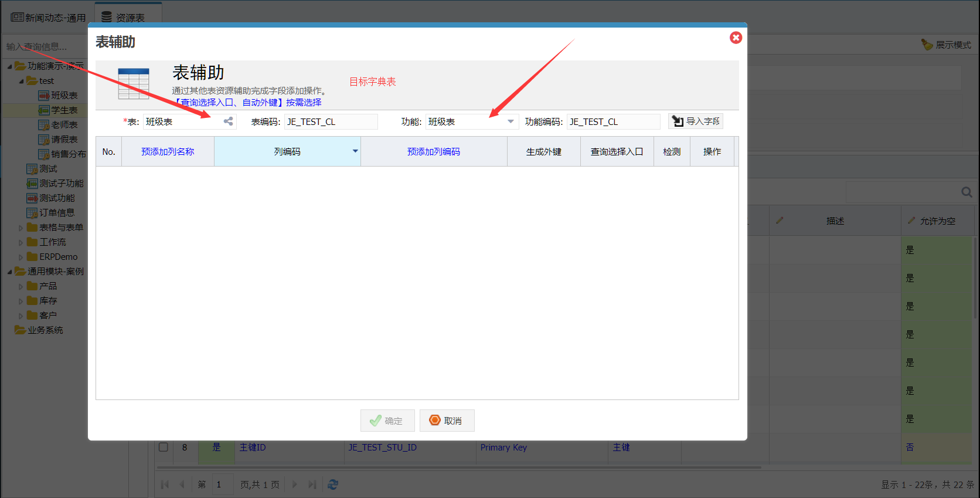Viewport: 980px width, 498px height.
Task: Tick the checkbox in row 8
Action: click(164, 447)
